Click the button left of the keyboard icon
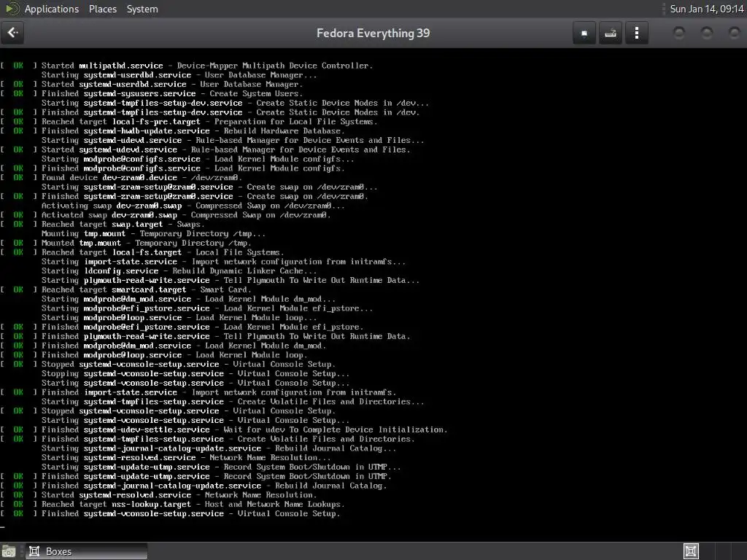The height and width of the screenshot is (560, 747). [x=584, y=33]
